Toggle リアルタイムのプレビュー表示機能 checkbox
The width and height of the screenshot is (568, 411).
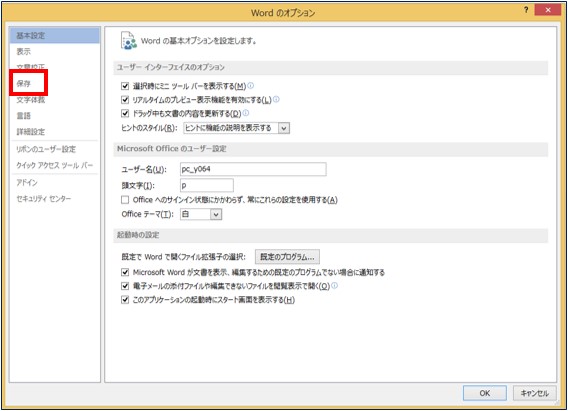[125, 100]
